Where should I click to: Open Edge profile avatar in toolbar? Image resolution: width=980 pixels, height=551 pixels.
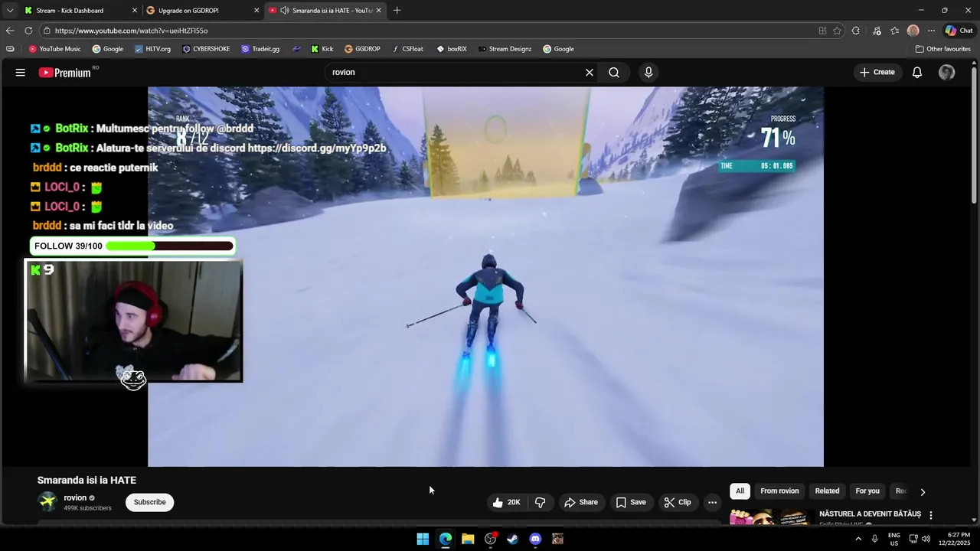(x=913, y=31)
